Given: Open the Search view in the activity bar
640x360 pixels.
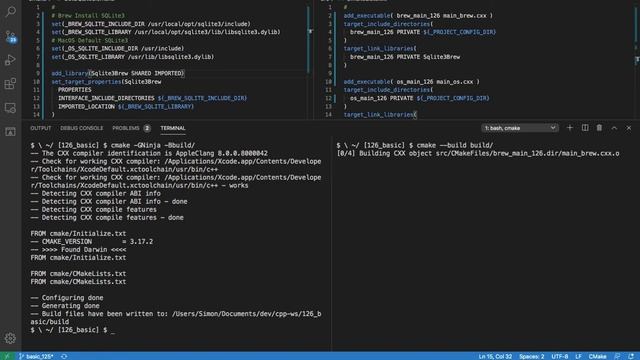Looking at the screenshot, I should click(11, 12).
